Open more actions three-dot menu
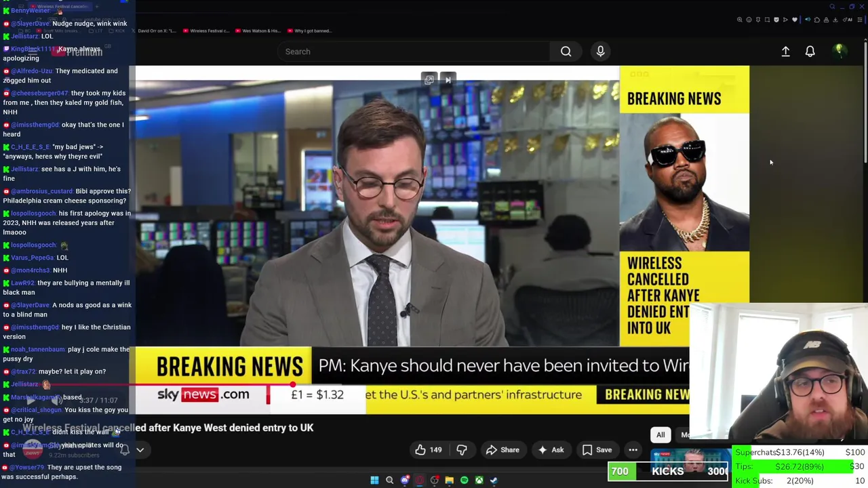 coord(633,450)
